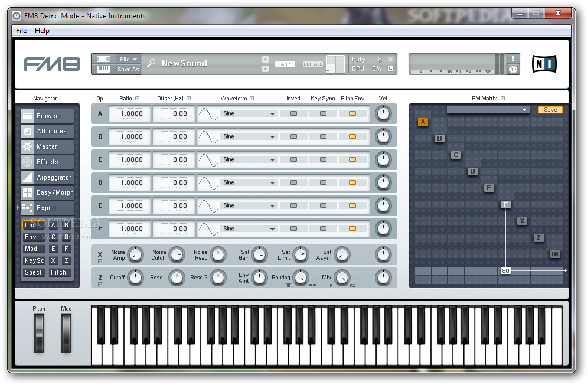
Task: Toggle Key Sync for operator E
Action: 323,205
